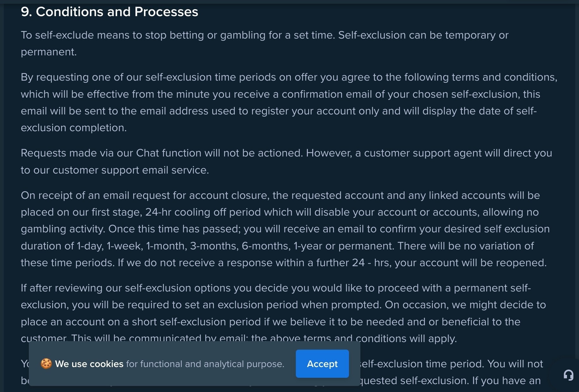
Task: Click the line listing "1-day, 1-week, 1-month" durations
Action: point(277,246)
